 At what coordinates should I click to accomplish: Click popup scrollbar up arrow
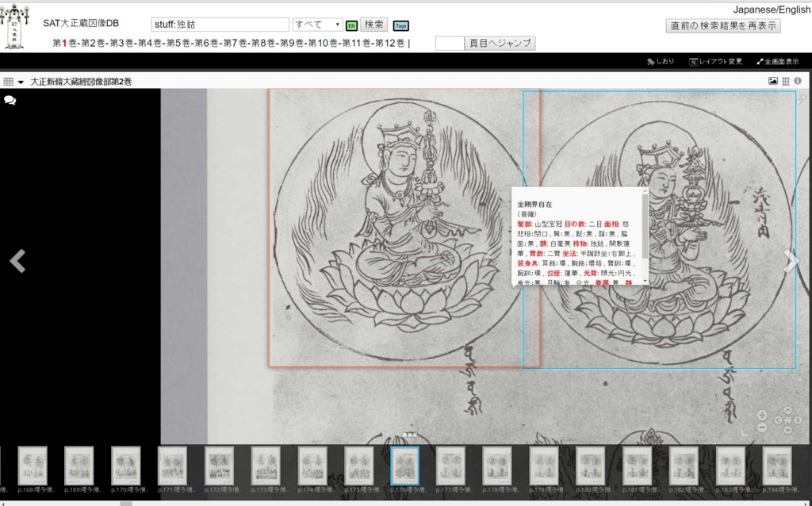[645, 191]
